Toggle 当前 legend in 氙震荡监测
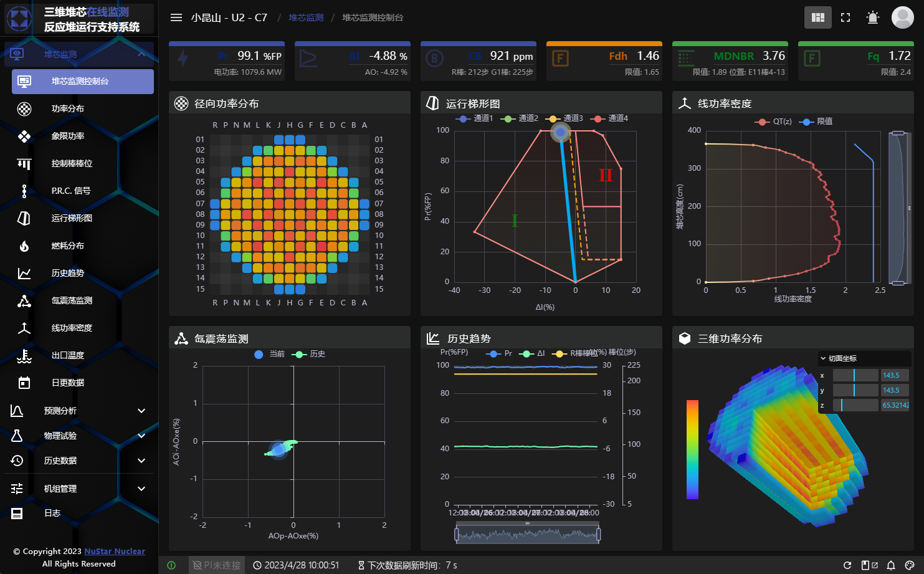 (x=269, y=354)
